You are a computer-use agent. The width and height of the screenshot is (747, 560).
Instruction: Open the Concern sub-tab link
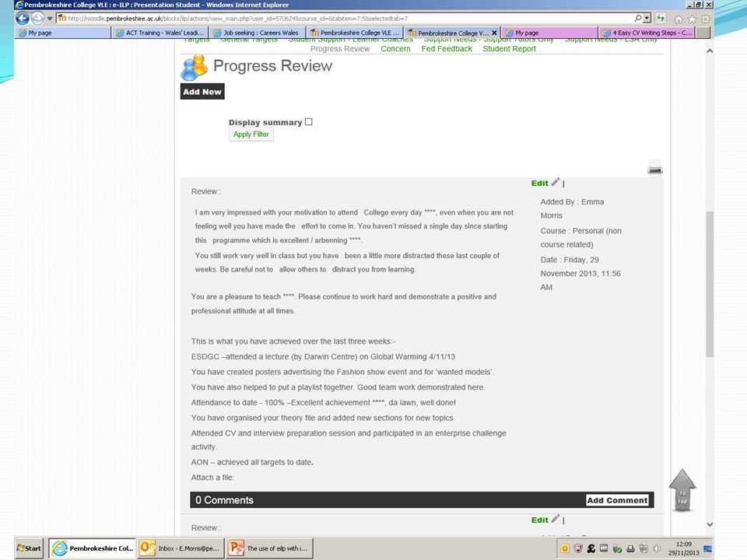[395, 48]
